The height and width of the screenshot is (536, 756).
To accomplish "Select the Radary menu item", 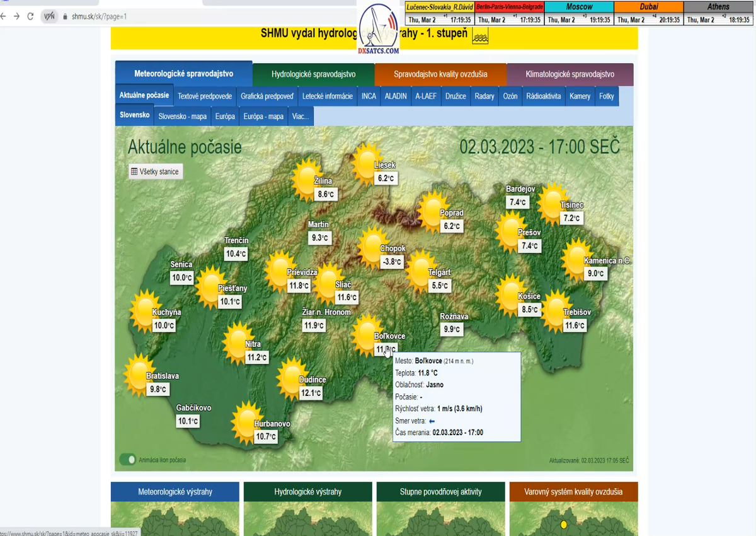I will pyautogui.click(x=484, y=96).
